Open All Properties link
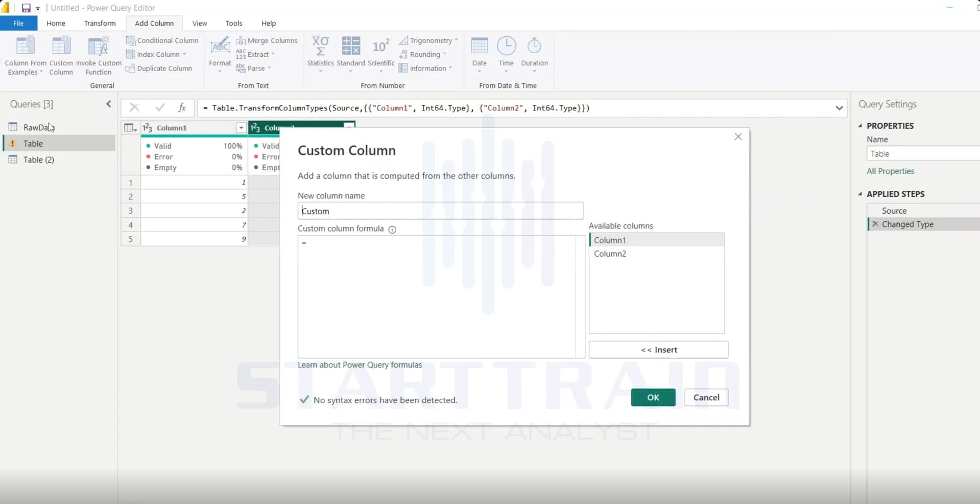Viewport: 980px width, 504px height. coord(890,171)
